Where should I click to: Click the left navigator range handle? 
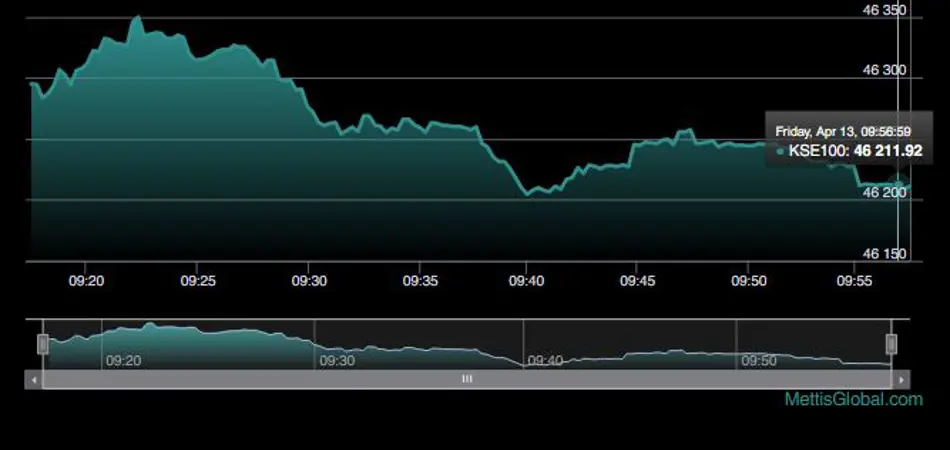click(43, 345)
